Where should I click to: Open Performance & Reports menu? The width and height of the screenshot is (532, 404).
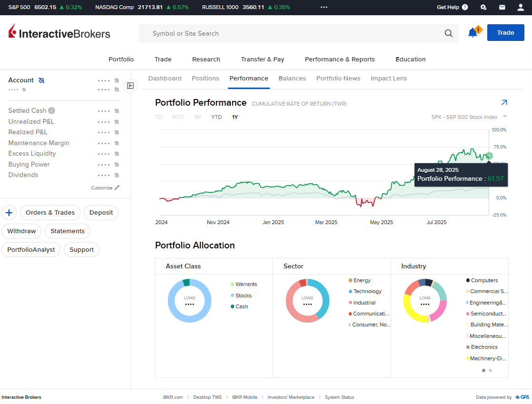point(340,59)
